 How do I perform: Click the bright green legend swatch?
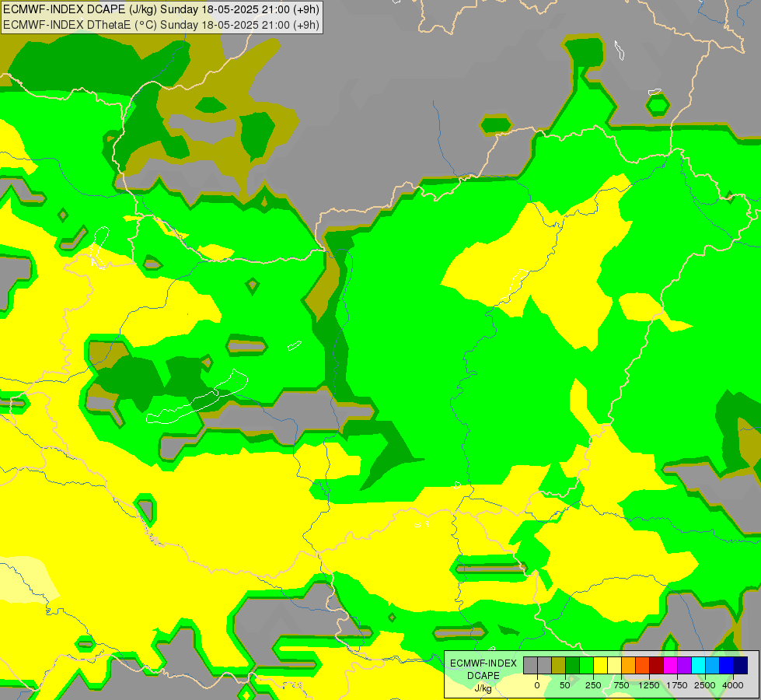[587, 665]
